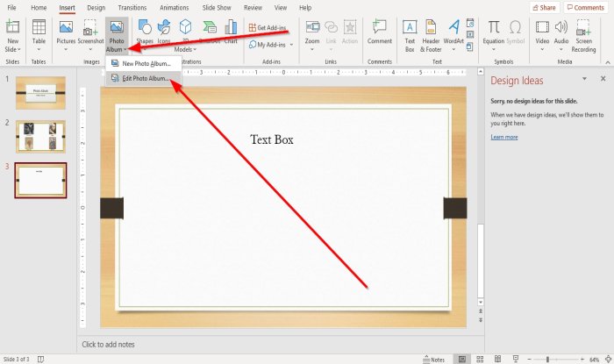Click the 'Text Box' text on slide
Image resolution: width=614 pixels, height=364 pixels.
pyautogui.click(x=271, y=139)
